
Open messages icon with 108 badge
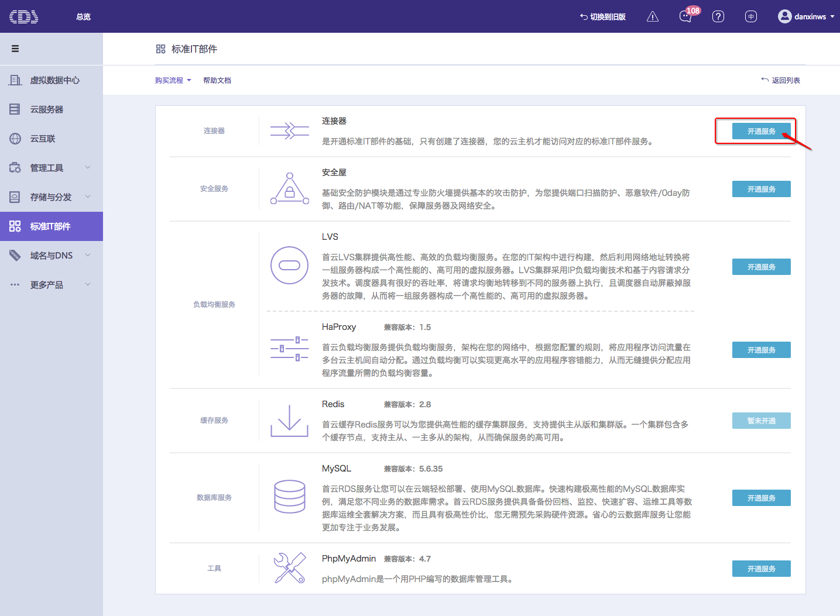click(x=685, y=16)
